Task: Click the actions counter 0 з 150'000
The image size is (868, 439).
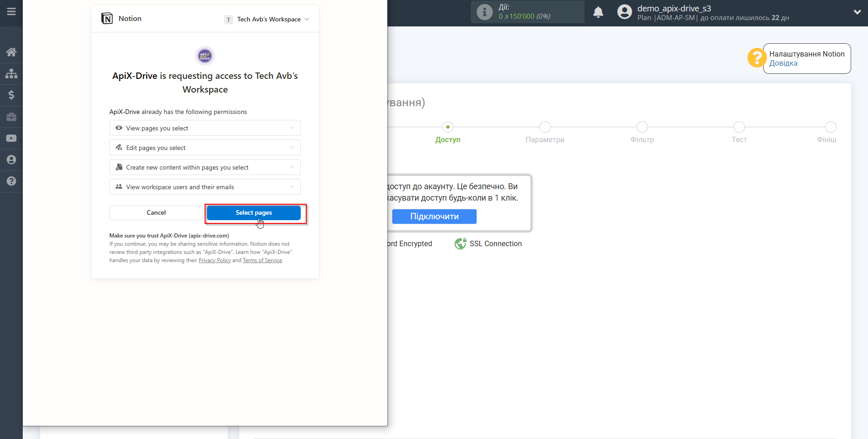Action: 524,16
